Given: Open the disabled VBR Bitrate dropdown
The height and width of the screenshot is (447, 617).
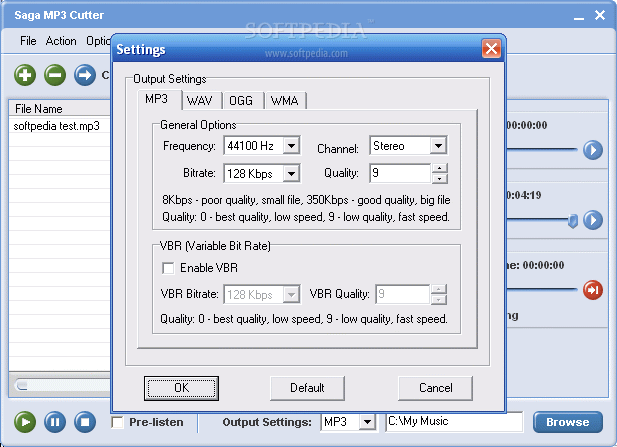Looking at the screenshot, I should click(292, 294).
